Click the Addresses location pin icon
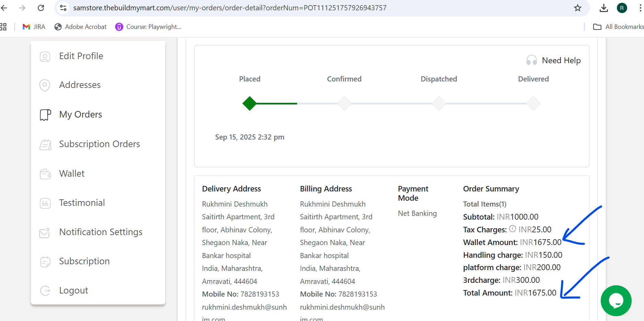644x321 pixels. click(45, 85)
